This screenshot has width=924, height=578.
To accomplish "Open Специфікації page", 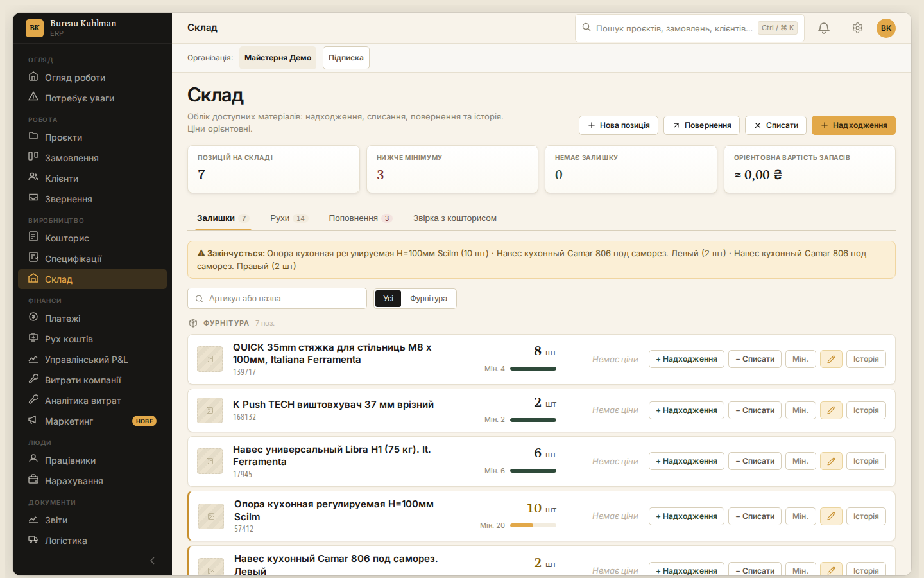I will [92, 259].
